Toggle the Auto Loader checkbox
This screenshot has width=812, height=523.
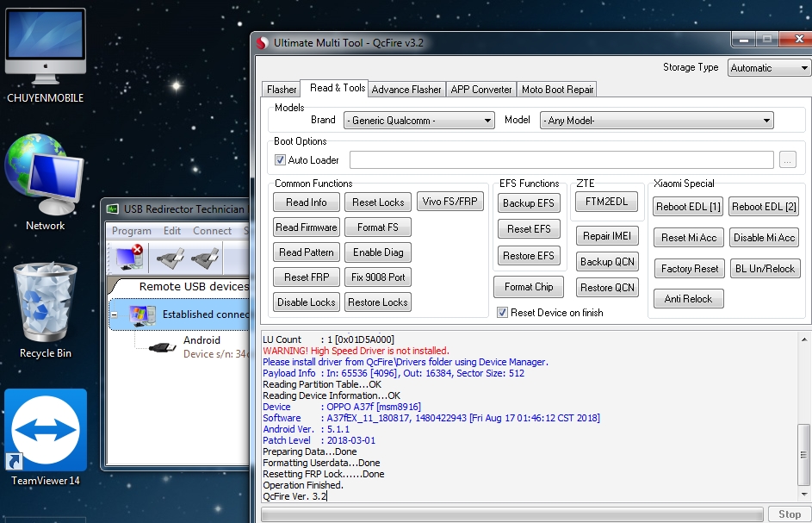pos(280,159)
